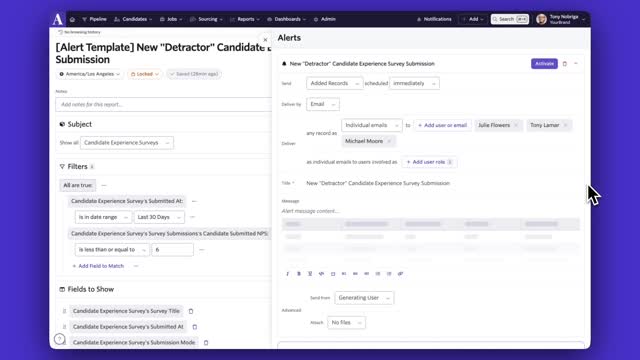Open the Candidate Experience Surveys subject dropdown
This screenshot has width=640, height=360.
pyautogui.click(x=127, y=143)
